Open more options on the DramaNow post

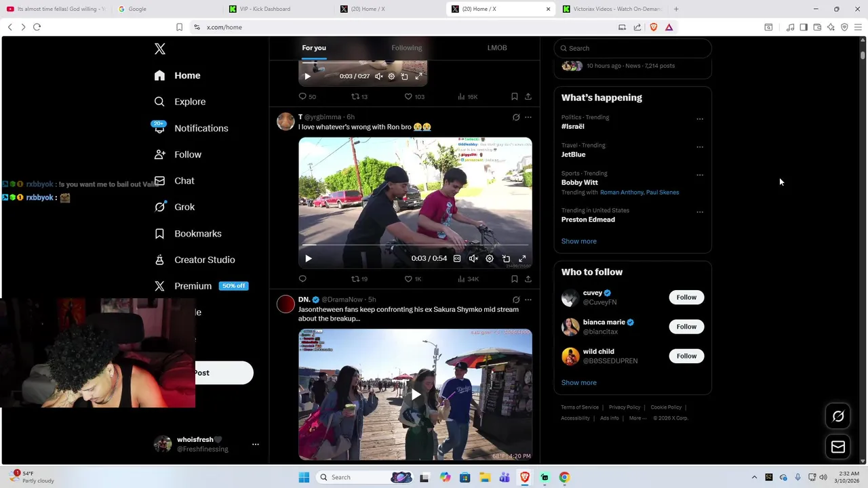(x=528, y=300)
